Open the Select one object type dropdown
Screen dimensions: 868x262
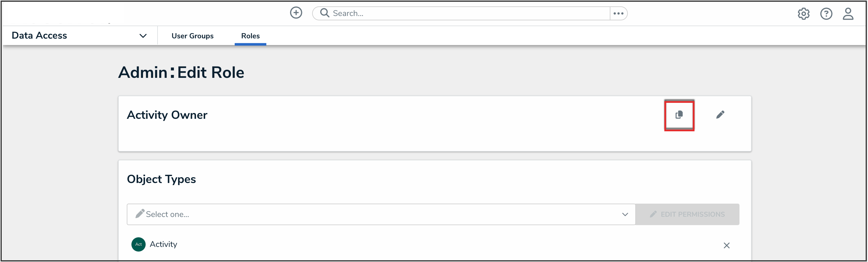(381, 214)
